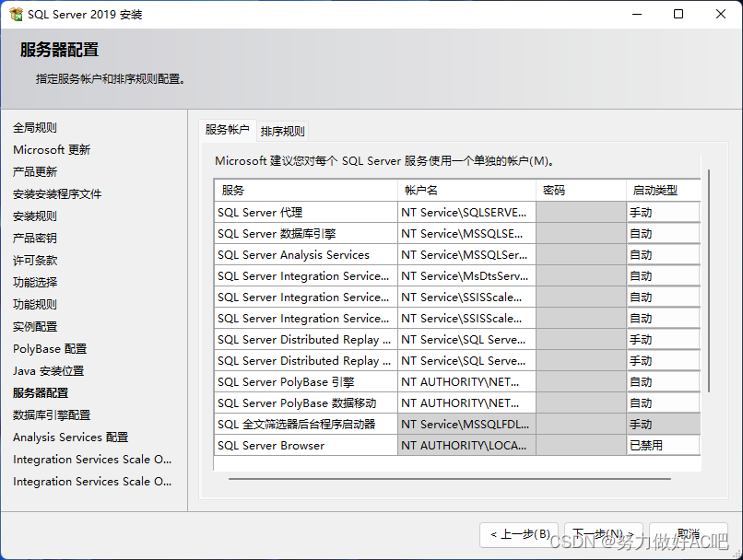Close the SQL Server 2019 安装 window
Viewport: 743px width, 560px height.
[721, 14]
